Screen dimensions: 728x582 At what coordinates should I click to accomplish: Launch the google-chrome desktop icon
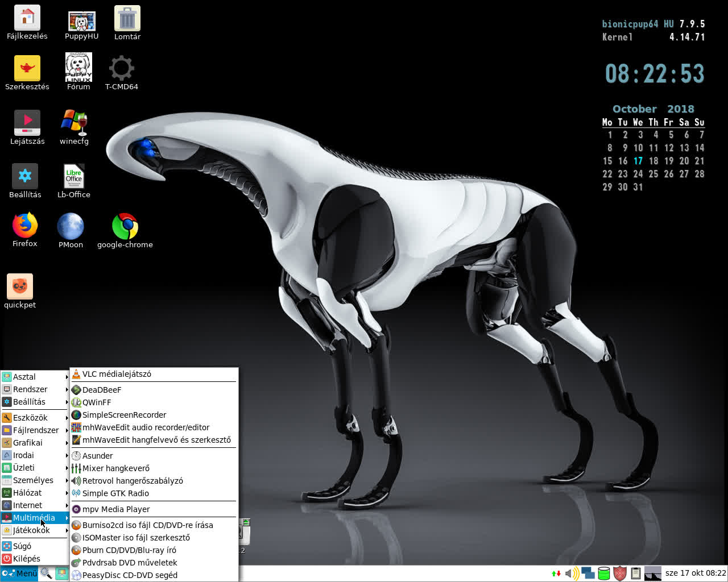(125, 231)
